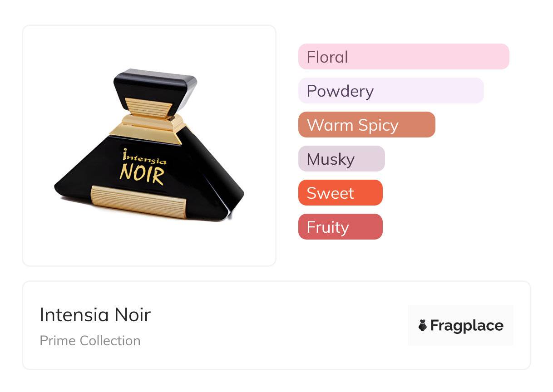Open the Fragplace wordmark link
Image resolution: width=553 pixels, height=392 pixels.
(467, 325)
